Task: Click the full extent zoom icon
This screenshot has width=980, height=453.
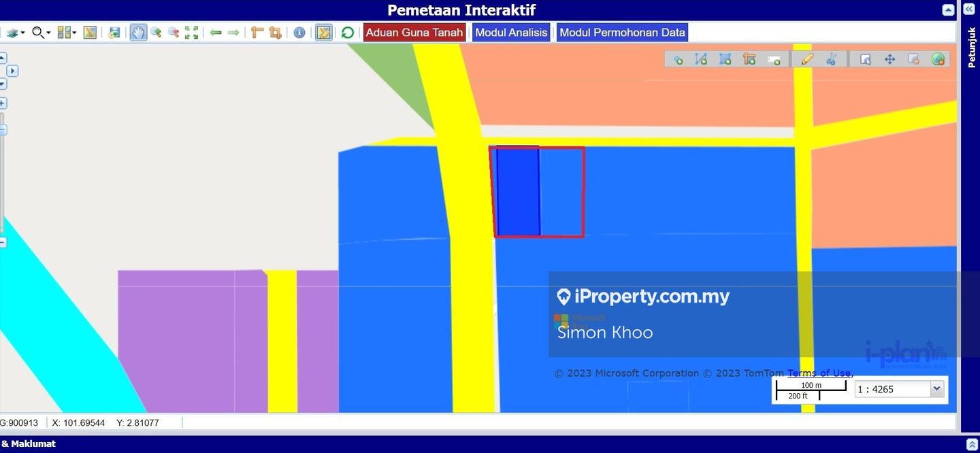Action: [192, 33]
